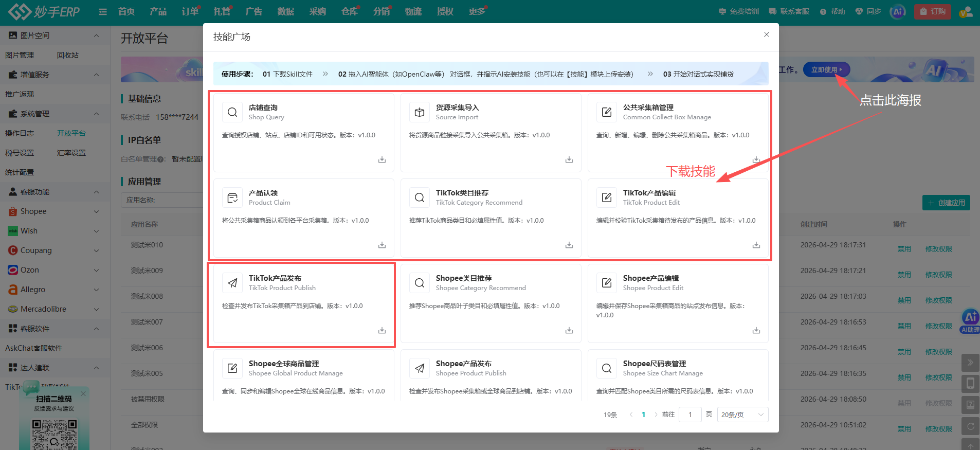The height and width of the screenshot is (450, 980).
Task: Click the 店铺查询 search icon
Action: click(x=232, y=112)
